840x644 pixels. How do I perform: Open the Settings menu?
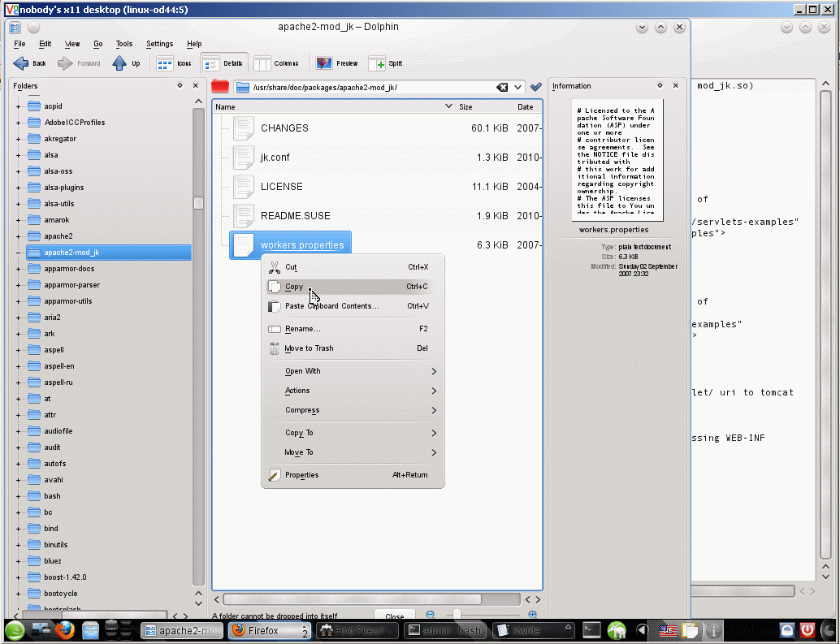(x=160, y=44)
